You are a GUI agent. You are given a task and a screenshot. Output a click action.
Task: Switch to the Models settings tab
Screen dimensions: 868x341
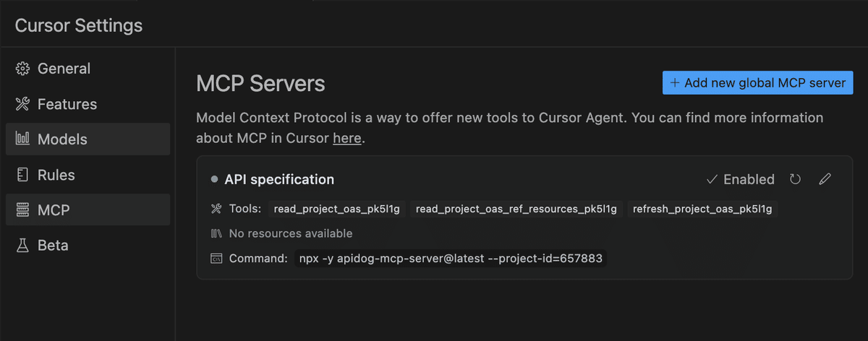62,139
